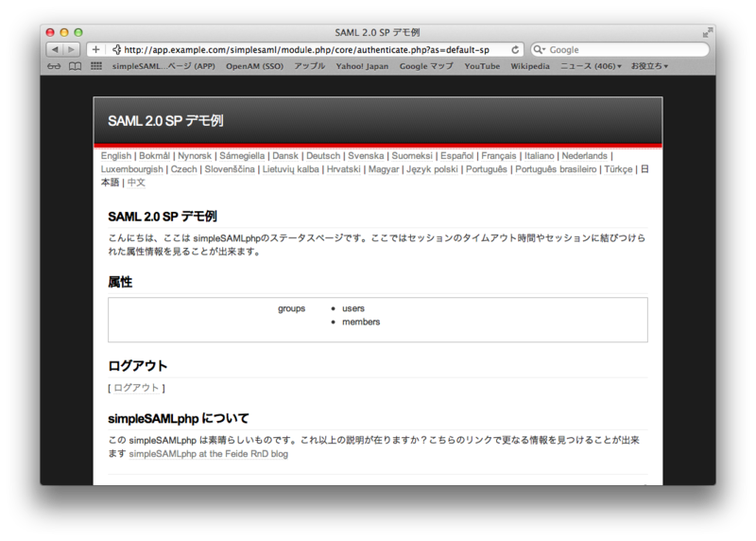Switch page language to Français
This screenshot has width=756, height=541.
[x=499, y=156]
